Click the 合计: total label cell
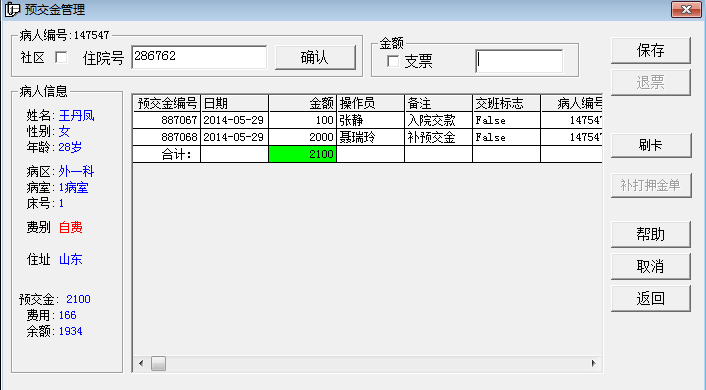Screen dimensions: 706x390 (x=167, y=154)
